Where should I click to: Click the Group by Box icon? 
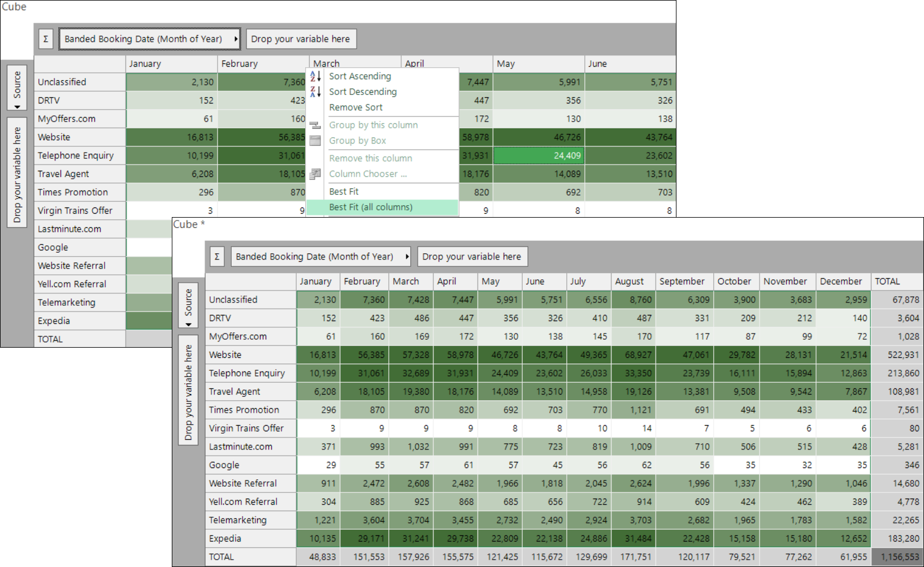click(x=315, y=141)
